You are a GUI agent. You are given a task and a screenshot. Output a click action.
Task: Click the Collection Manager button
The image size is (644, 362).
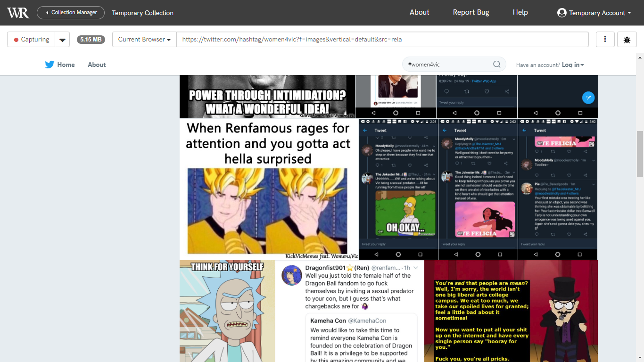tap(71, 13)
